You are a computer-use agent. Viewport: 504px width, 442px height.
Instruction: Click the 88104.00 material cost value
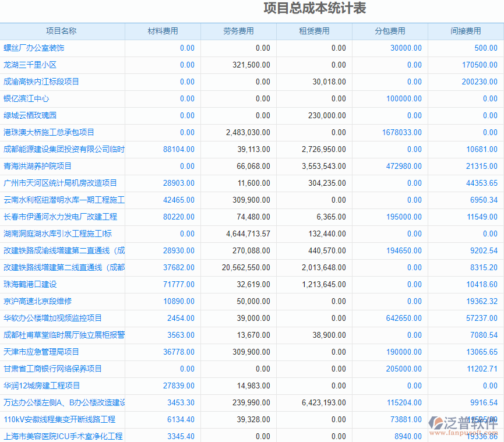click(x=179, y=149)
